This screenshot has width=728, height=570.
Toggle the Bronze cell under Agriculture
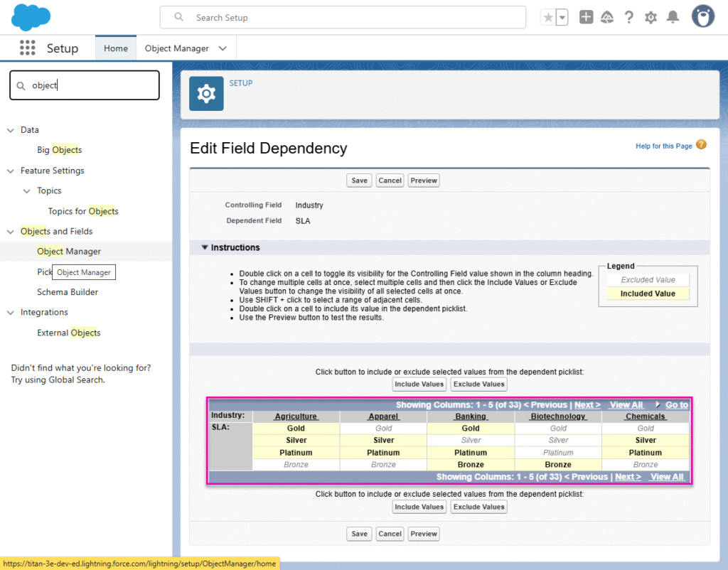click(x=296, y=465)
